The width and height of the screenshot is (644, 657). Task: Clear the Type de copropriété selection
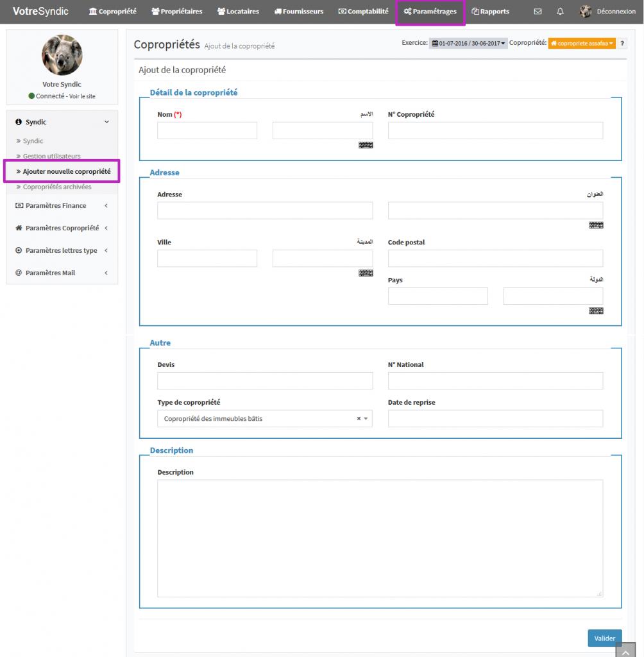359,418
